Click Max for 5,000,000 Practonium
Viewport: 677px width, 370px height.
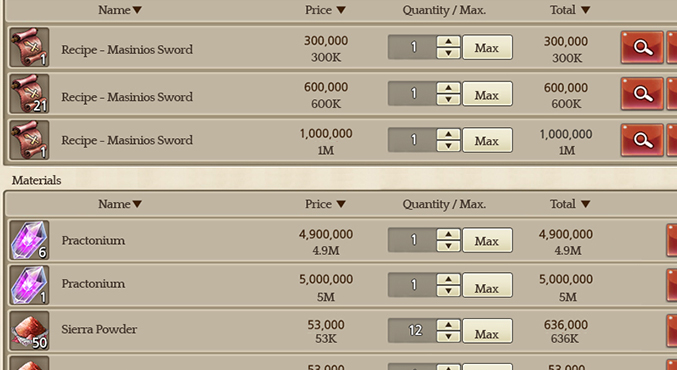pyautogui.click(x=487, y=285)
